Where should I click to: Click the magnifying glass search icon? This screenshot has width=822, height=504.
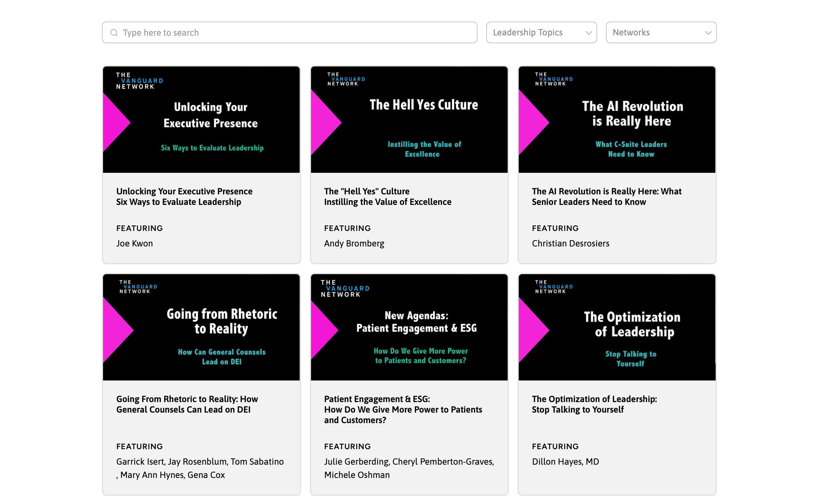[114, 33]
